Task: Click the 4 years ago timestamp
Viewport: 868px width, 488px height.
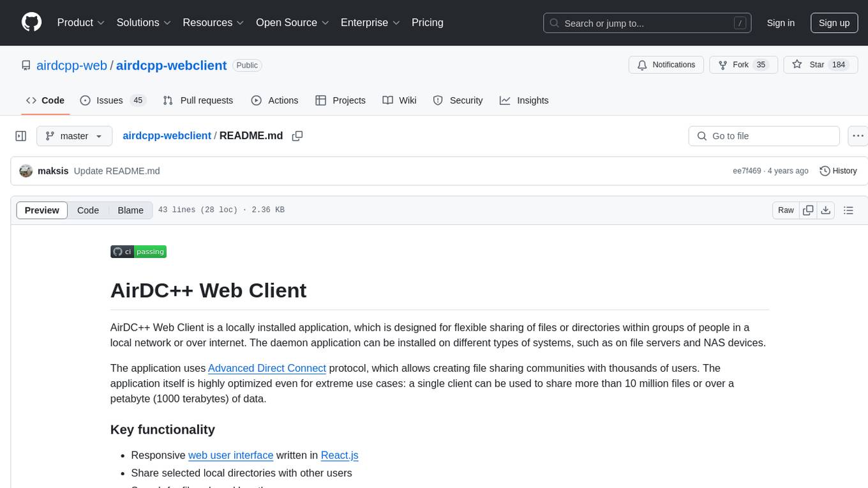Action: (788, 171)
